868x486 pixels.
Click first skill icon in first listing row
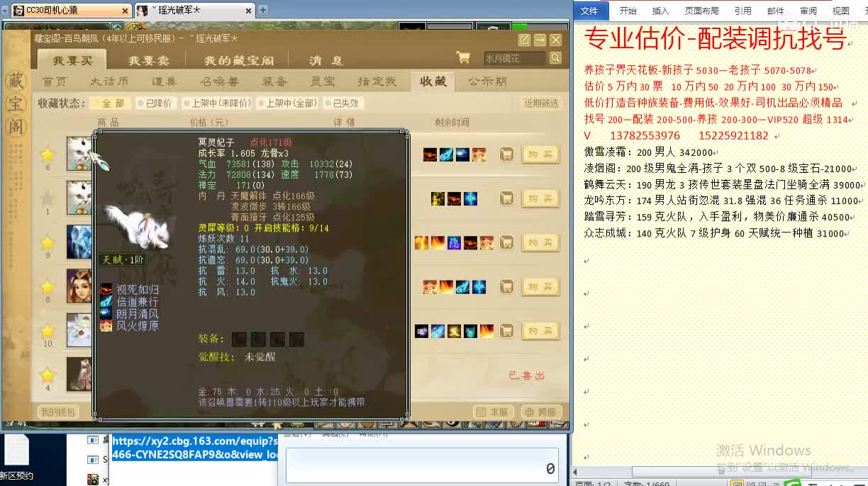coord(430,154)
